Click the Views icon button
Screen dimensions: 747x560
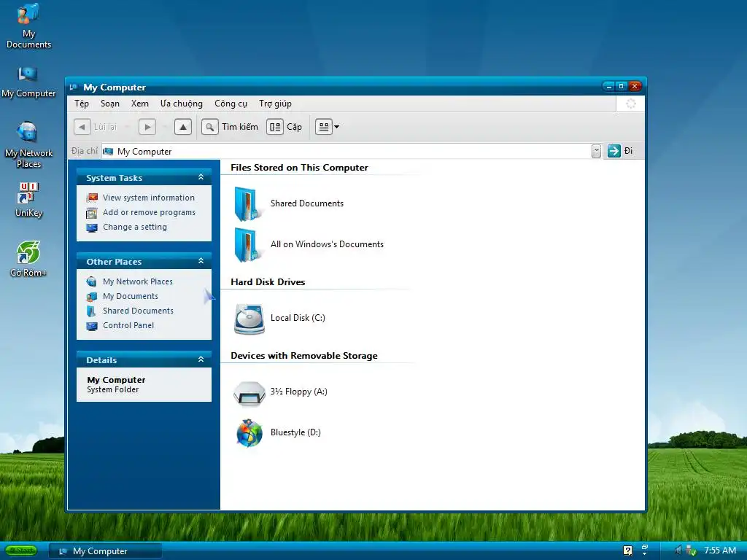click(323, 127)
